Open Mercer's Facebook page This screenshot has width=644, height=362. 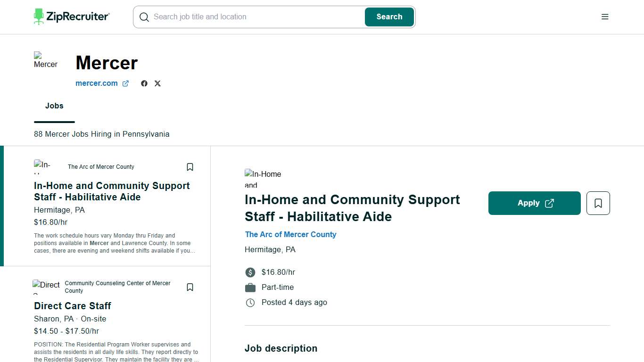click(x=144, y=83)
